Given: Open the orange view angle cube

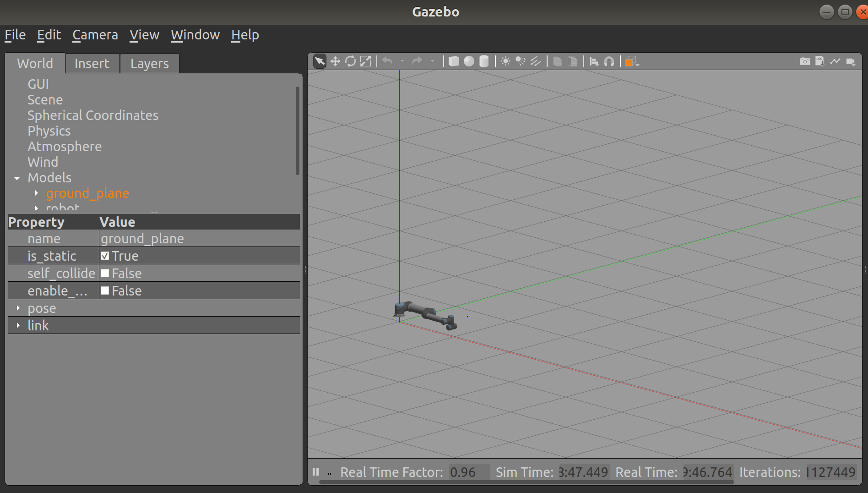Looking at the screenshot, I should 632,61.
